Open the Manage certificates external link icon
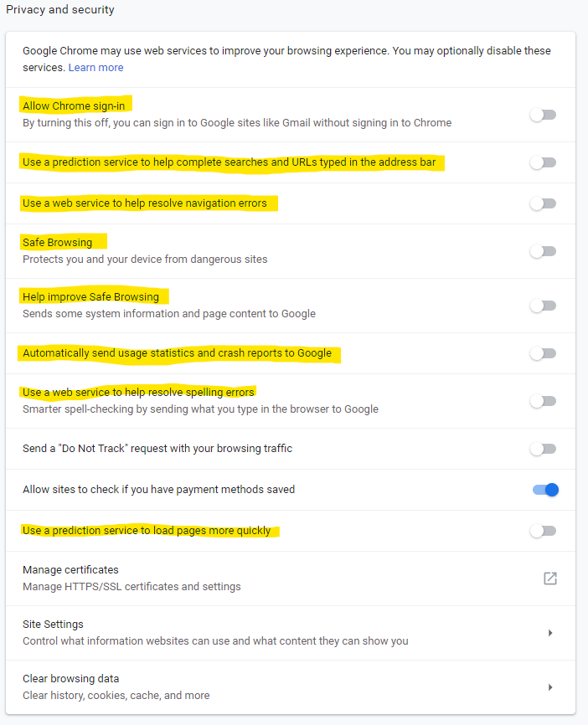This screenshot has width=588, height=725. tap(549, 578)
